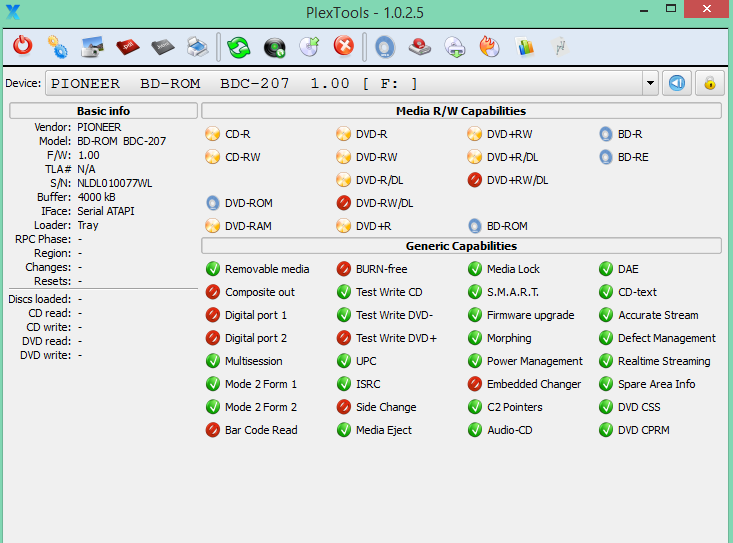Click the Test Write CD label
733x543 pixels.
389,292
